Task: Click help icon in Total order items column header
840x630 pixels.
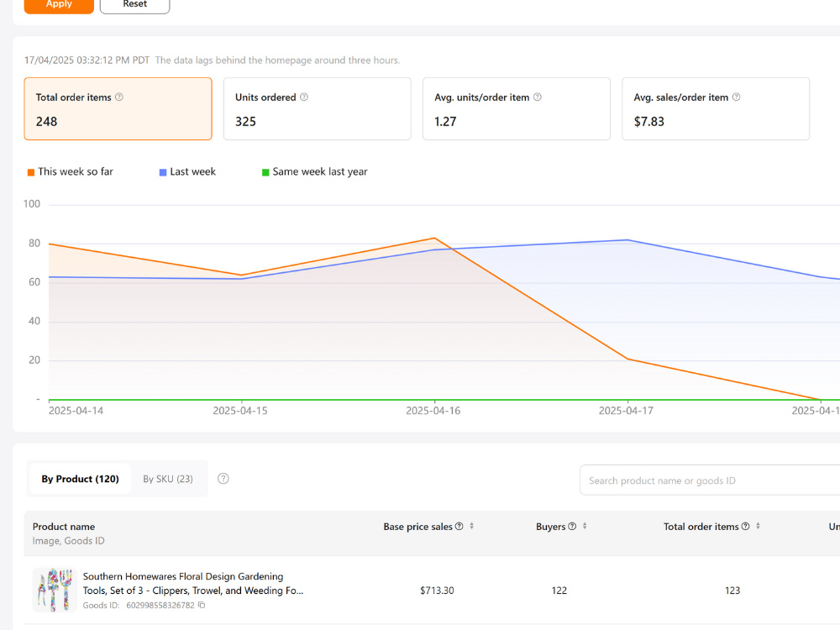Action: [745, 526]
